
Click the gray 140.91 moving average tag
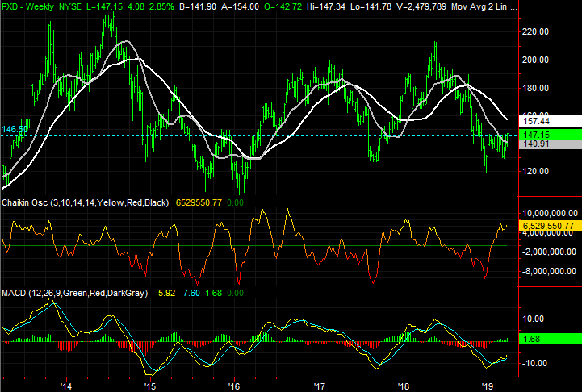pyautogui.click(x=549, y=144)
